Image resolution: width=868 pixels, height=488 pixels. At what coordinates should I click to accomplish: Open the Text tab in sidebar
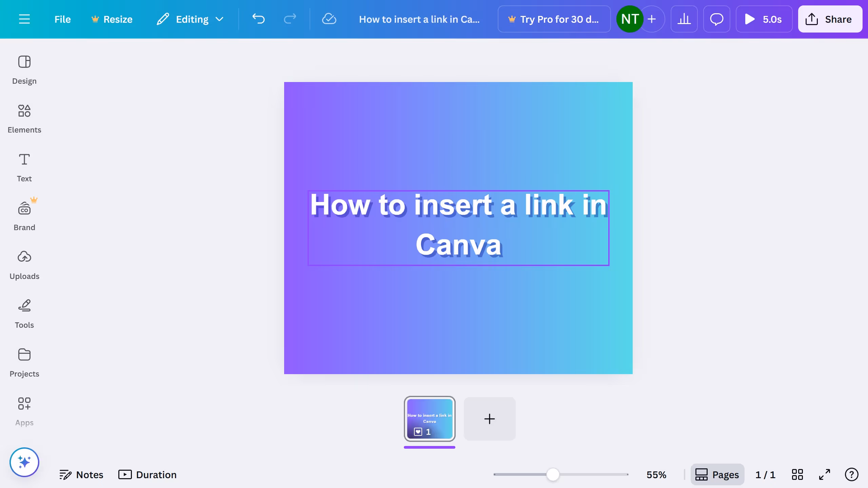point(24,167)
